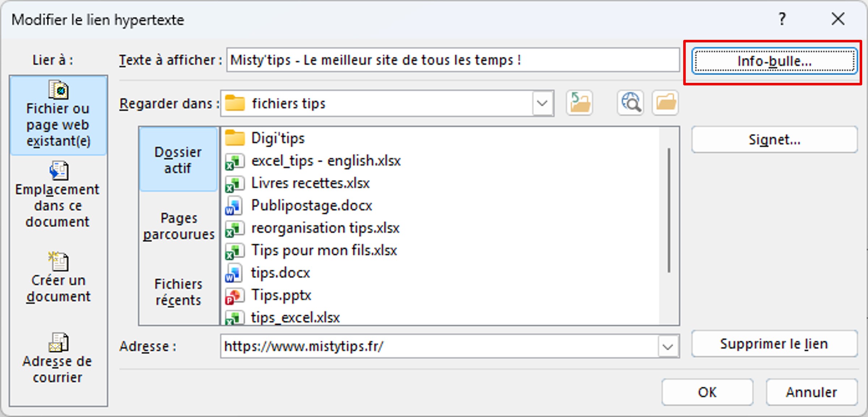
Task: Open the browse web icon
Action: (630, 103)
